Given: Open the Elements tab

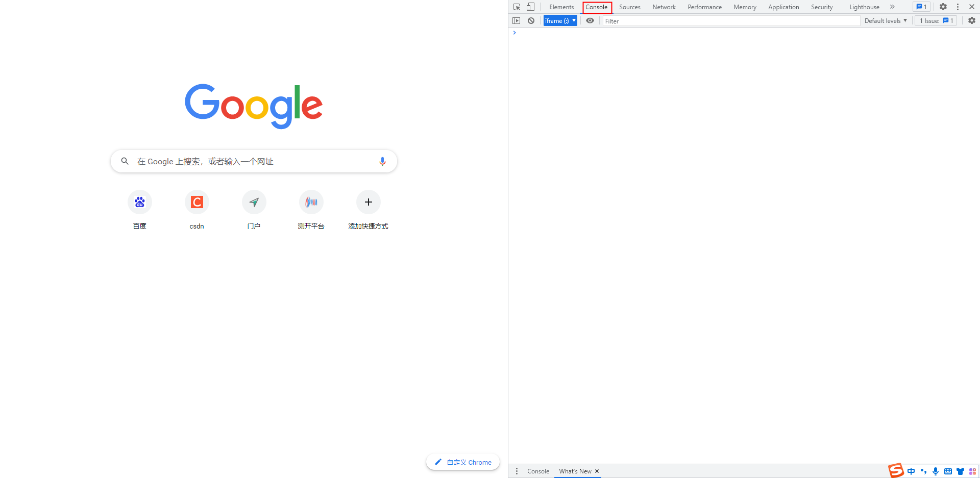Looking at the screenshot, I should tap(561, 7).
